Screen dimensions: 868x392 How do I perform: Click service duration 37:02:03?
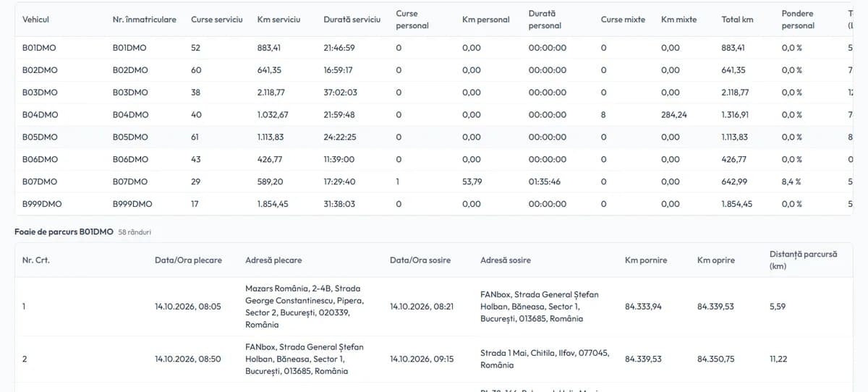click(340, 93)
